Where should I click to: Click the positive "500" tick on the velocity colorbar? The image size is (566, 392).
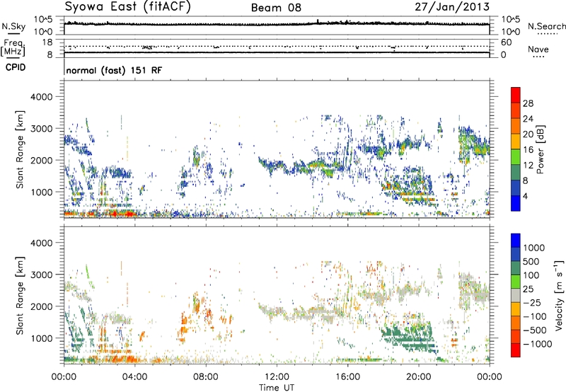click(531, 262)
